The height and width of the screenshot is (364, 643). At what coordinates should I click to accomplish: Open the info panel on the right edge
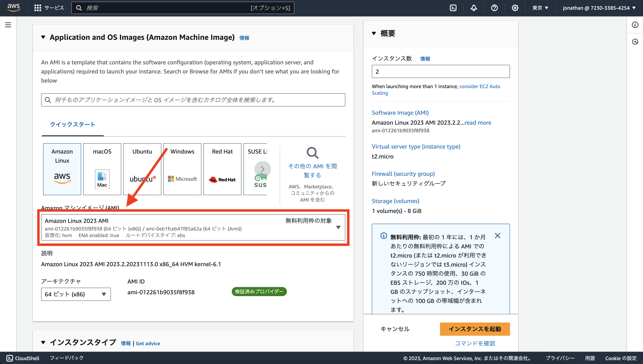(x=635, y=25)
